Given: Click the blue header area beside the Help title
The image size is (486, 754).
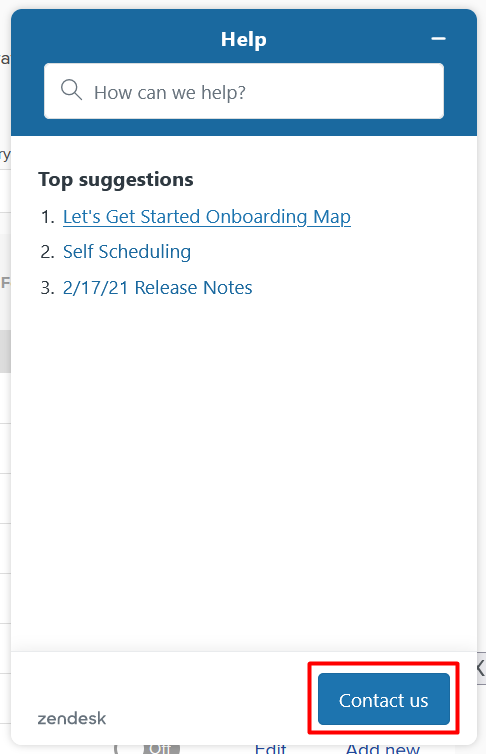Looking at the screenshot, I should [120, 36].
